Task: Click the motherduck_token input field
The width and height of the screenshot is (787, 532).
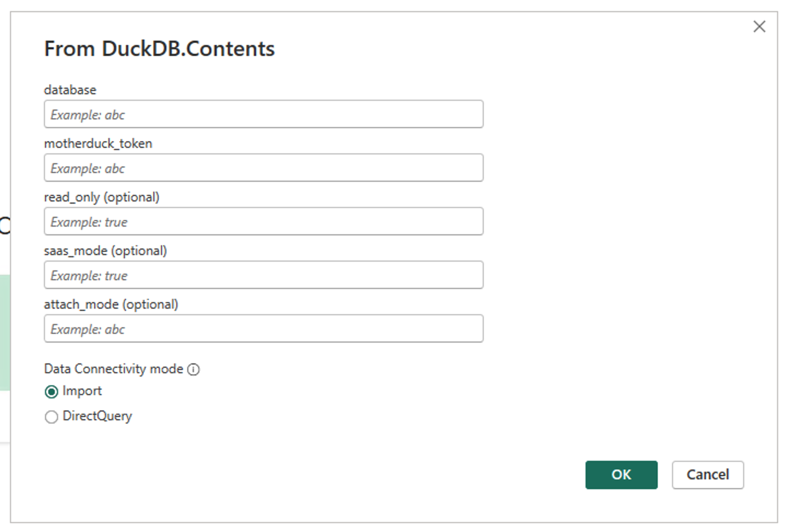Action: pos(263,167)
